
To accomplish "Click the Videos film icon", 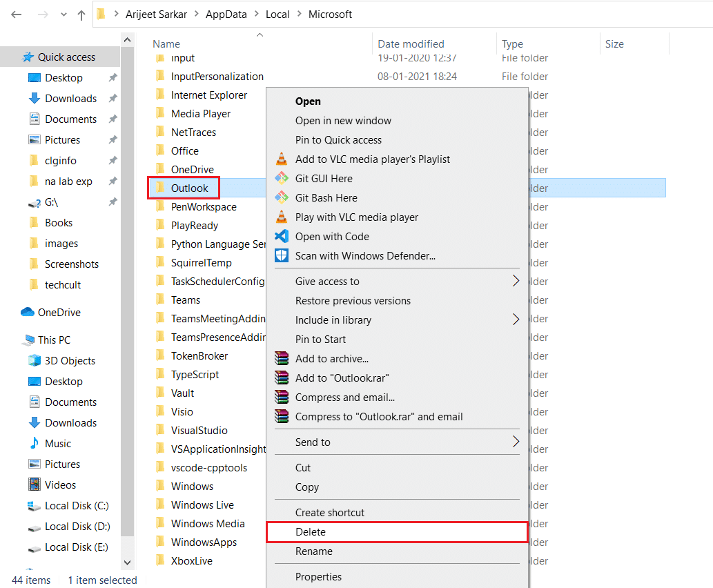I will (34, 484).
